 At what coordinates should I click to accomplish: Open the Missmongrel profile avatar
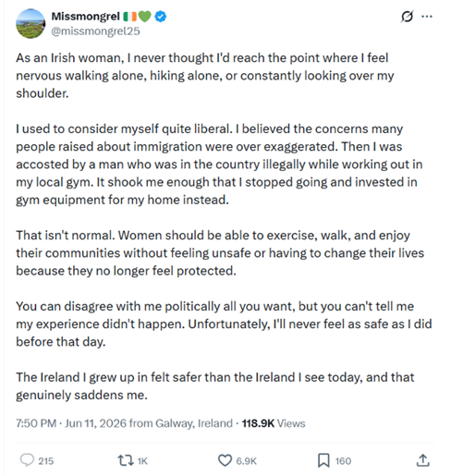[x=30, y=24]
